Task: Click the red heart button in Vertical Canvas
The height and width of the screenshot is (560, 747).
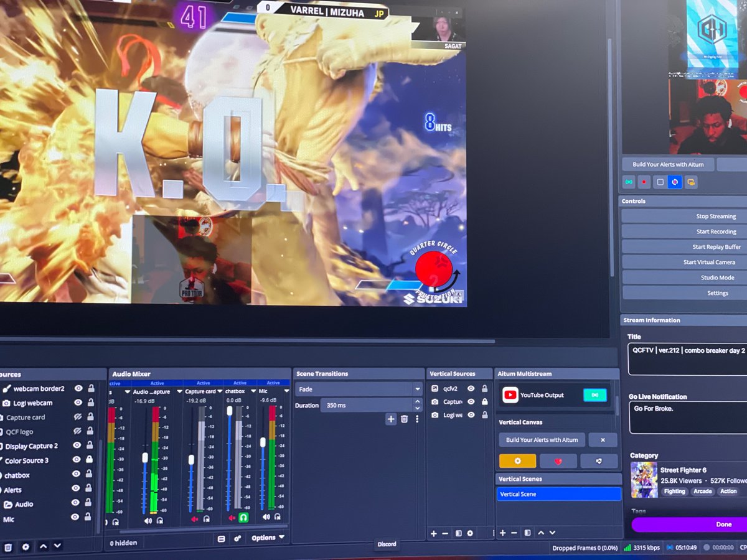Action: click(558, 461)
